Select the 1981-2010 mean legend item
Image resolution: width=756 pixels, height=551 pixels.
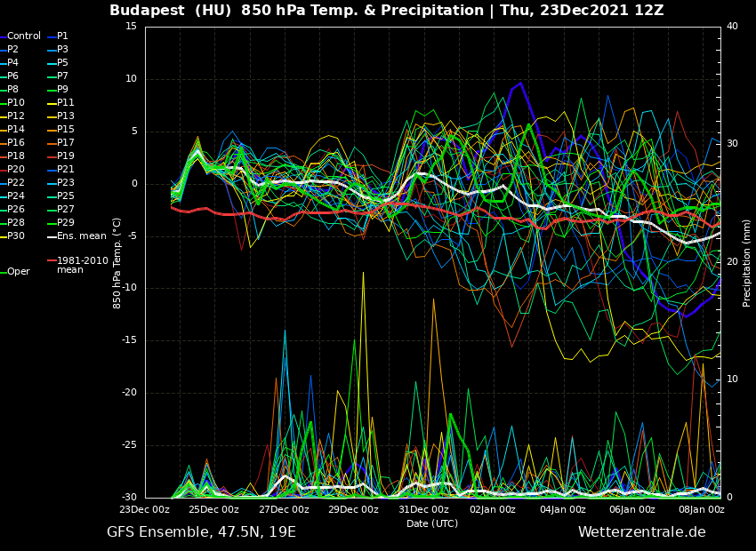(x=82, y=265)
